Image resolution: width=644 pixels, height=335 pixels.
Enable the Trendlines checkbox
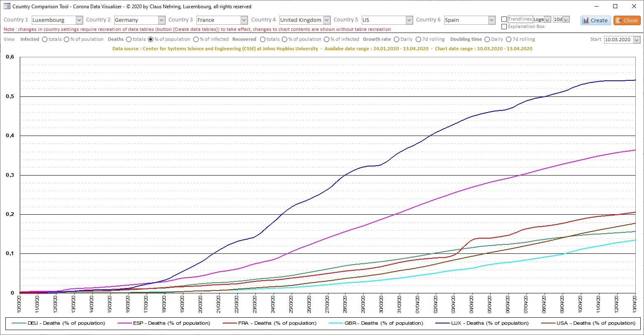tap(504, 19)
